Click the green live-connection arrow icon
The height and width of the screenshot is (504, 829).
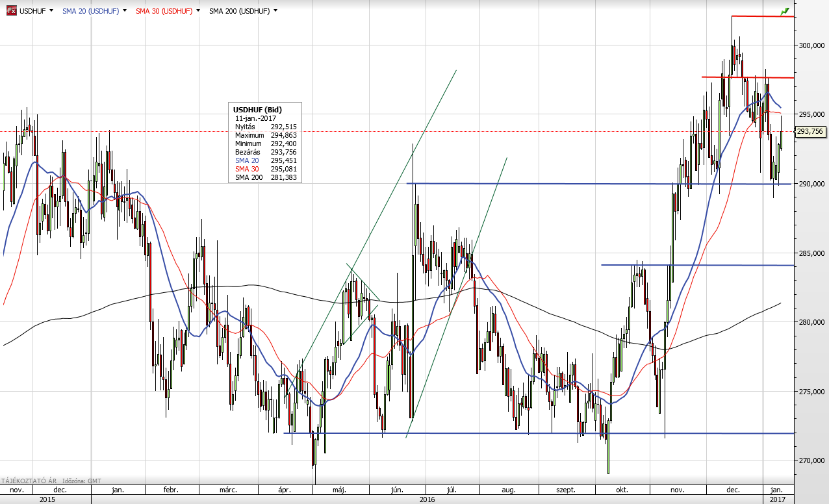pyautogui.click(x=785, y=11)
